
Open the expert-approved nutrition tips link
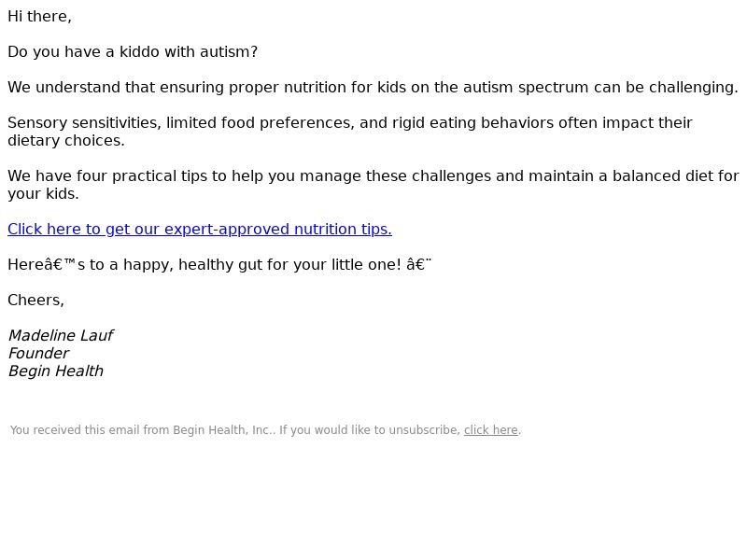pyautogui.click(x=200, y=229)
